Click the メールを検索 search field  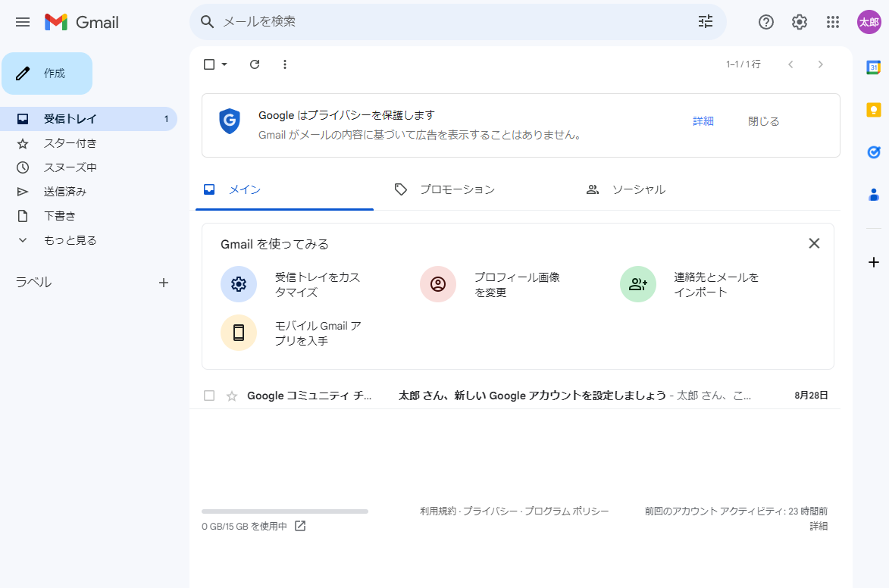458,21
